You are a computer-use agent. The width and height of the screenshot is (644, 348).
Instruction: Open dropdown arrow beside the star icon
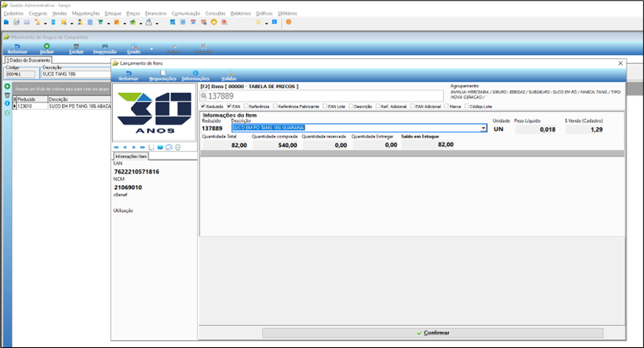(266, 23)
